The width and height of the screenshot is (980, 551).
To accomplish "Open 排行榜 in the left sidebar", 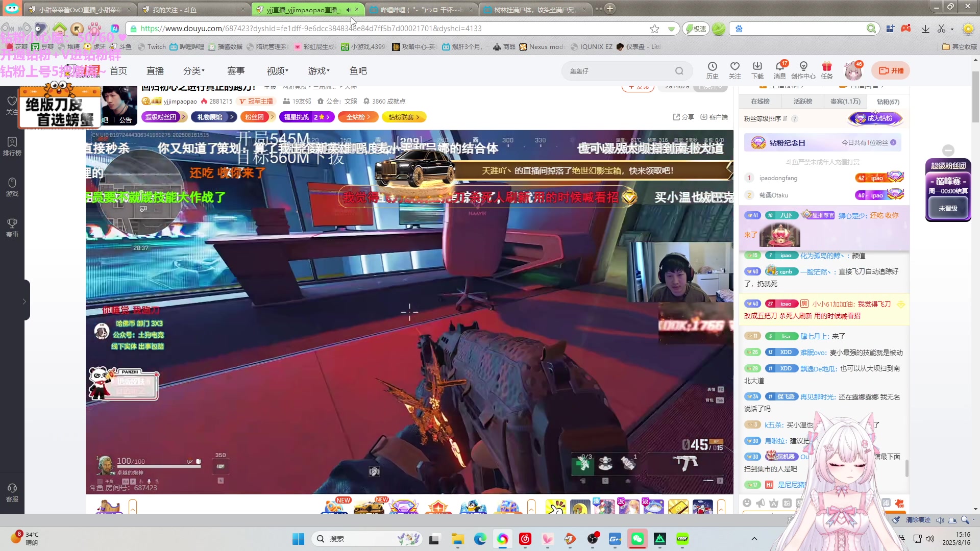I will tap(12, 146).
